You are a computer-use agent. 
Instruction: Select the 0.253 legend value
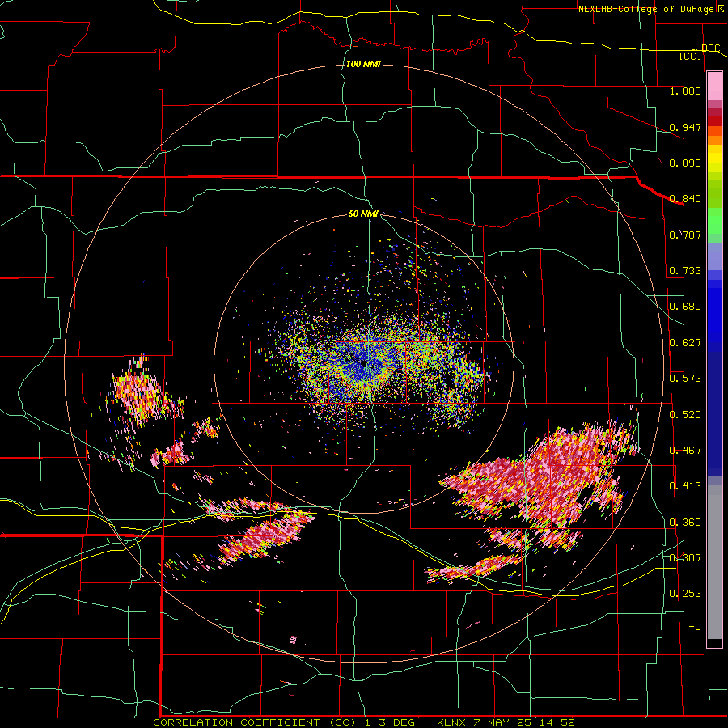(x=685, y=594)
